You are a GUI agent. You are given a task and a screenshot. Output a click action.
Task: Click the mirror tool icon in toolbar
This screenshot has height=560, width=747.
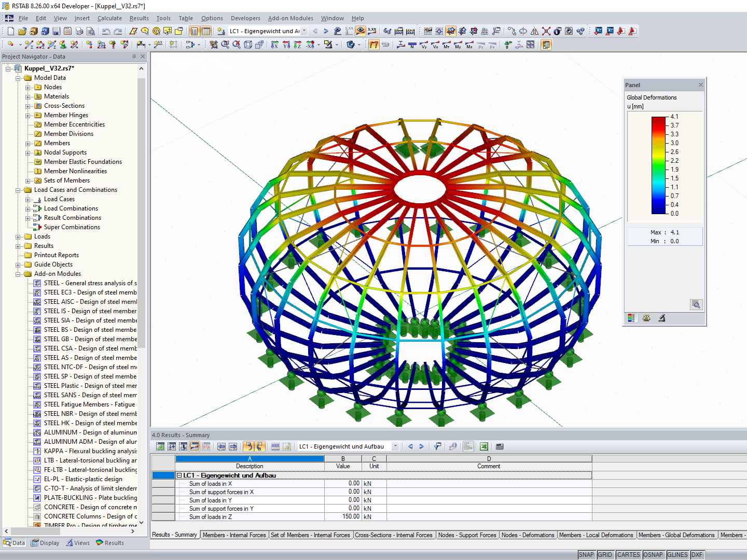[535, 31]
